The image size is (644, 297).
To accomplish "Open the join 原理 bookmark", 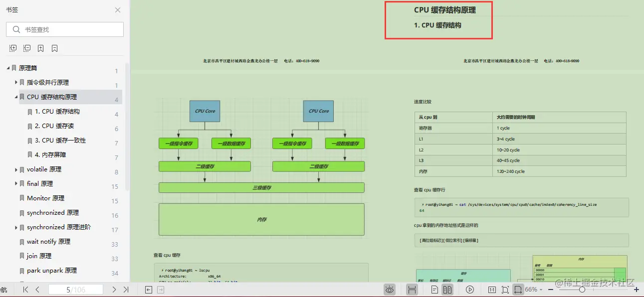I will [39, 256].
